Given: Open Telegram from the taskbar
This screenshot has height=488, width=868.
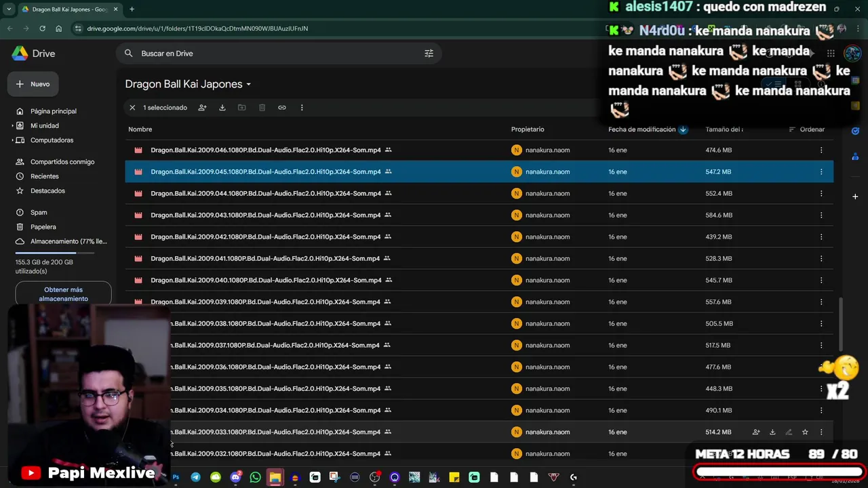Looking at the screenshot, I should pos(195,477).
